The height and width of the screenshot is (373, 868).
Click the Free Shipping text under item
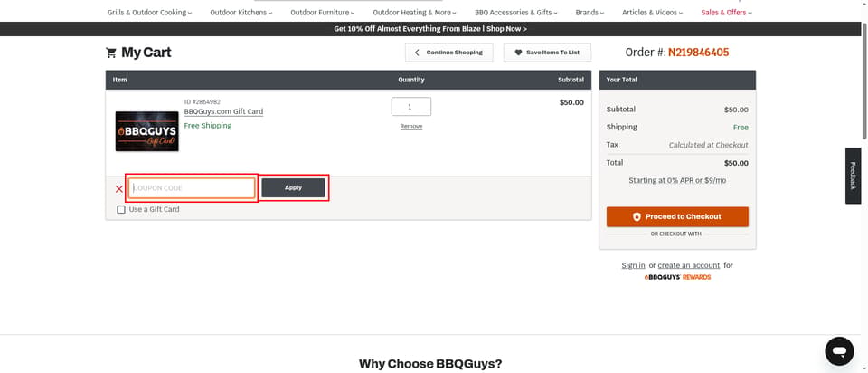point(208,126)
